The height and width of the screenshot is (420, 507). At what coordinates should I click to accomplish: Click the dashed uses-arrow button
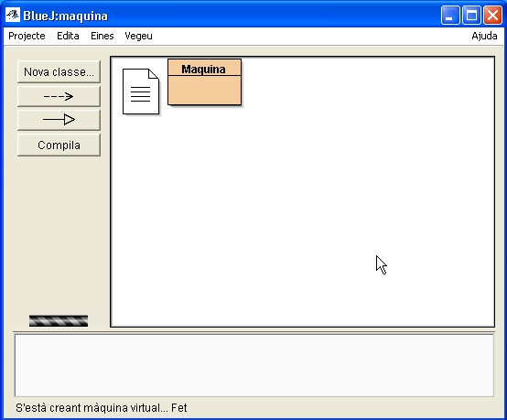point(59,96)
